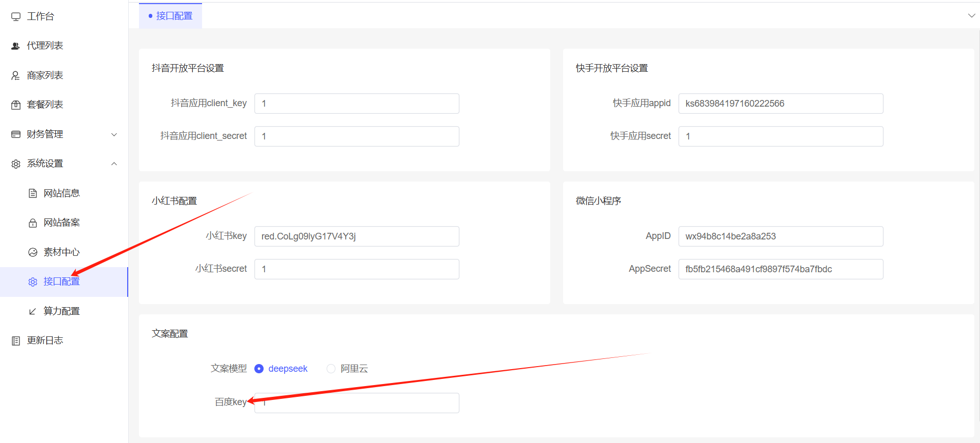This screenshot has width=980, height=443.
Task: Click the 算力配置 arrow icon
Action: click(x=33, y=311)
